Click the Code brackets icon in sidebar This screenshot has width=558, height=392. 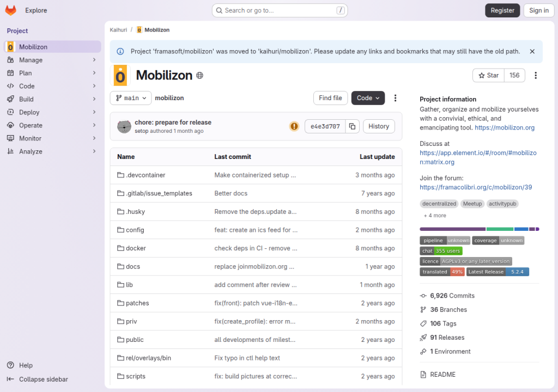(11, 85)
